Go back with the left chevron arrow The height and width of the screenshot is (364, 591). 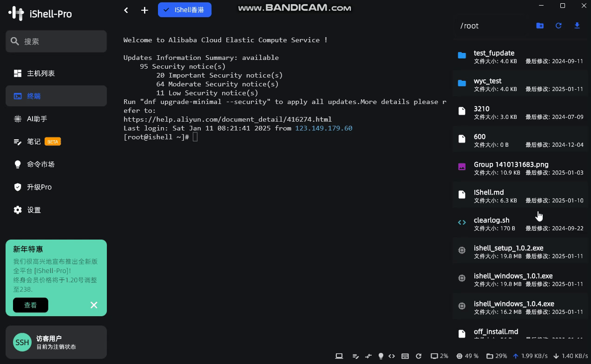click(126, 10)
